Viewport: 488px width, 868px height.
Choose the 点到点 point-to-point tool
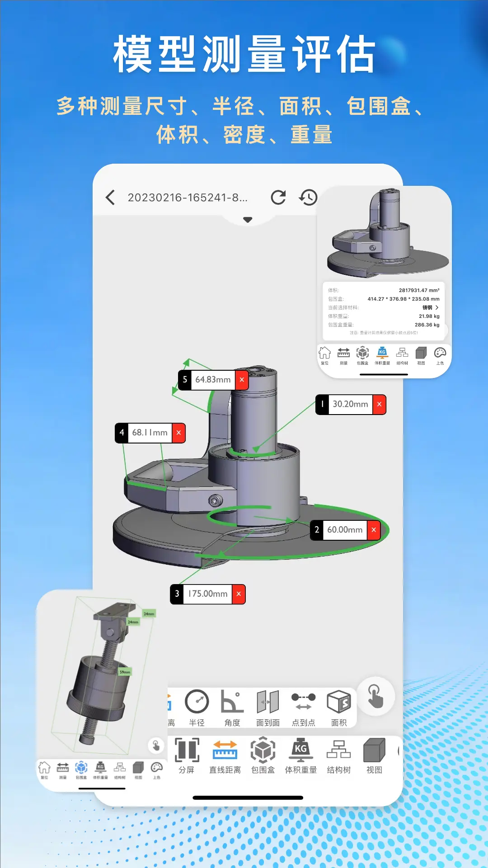(303, 708)
